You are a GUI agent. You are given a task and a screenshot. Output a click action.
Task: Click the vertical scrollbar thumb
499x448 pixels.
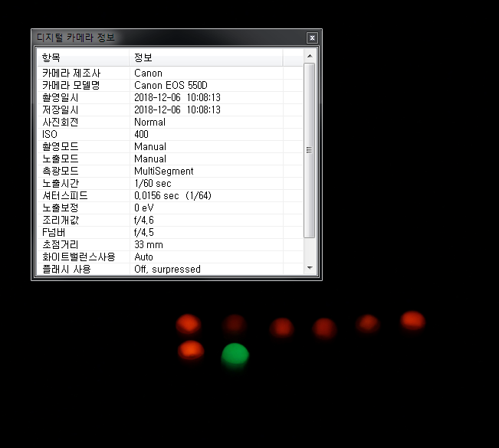[310, 150]
